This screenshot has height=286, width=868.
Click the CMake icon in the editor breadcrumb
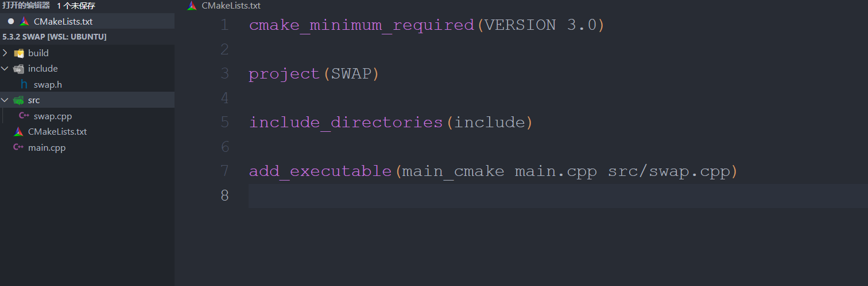point(192,6)
